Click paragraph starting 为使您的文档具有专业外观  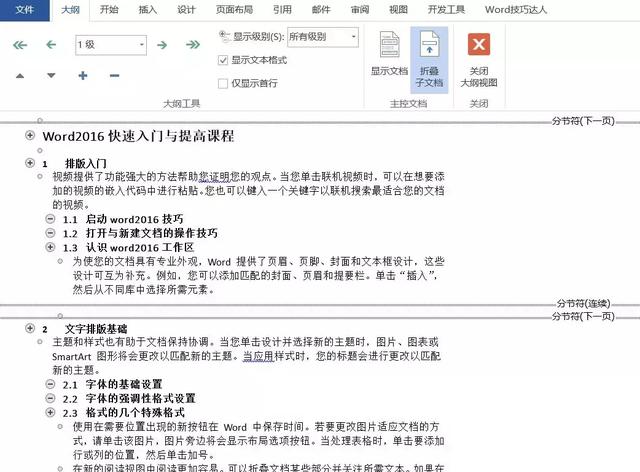click(x=259, y=276)
